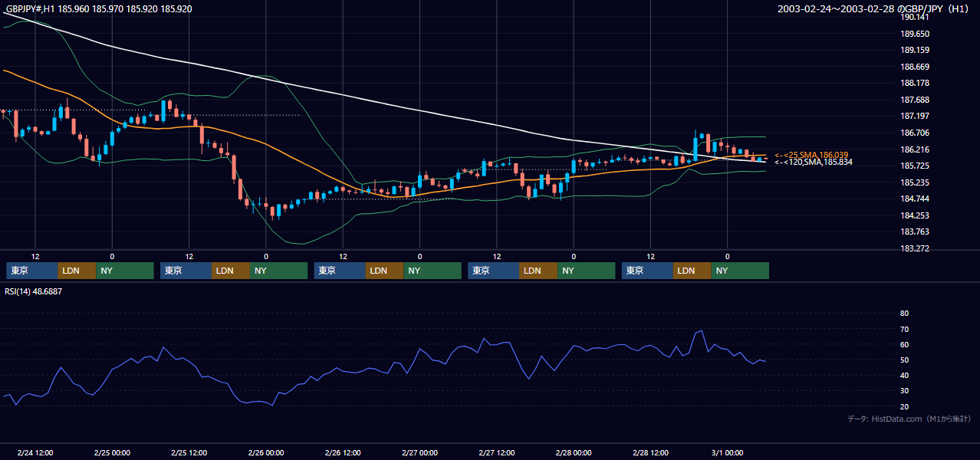Click the 2/26 00:00 time label
The width and height of the screenshot is (980, 460).
266,453
